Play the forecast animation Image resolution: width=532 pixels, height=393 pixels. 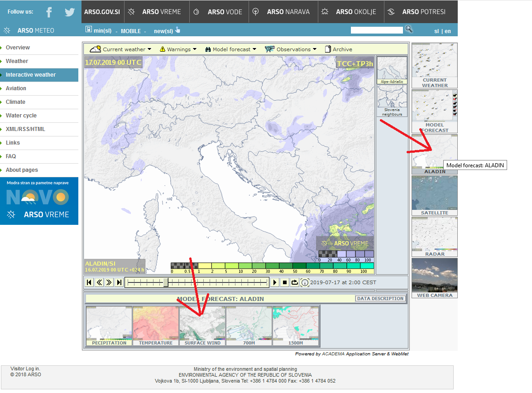275,282
